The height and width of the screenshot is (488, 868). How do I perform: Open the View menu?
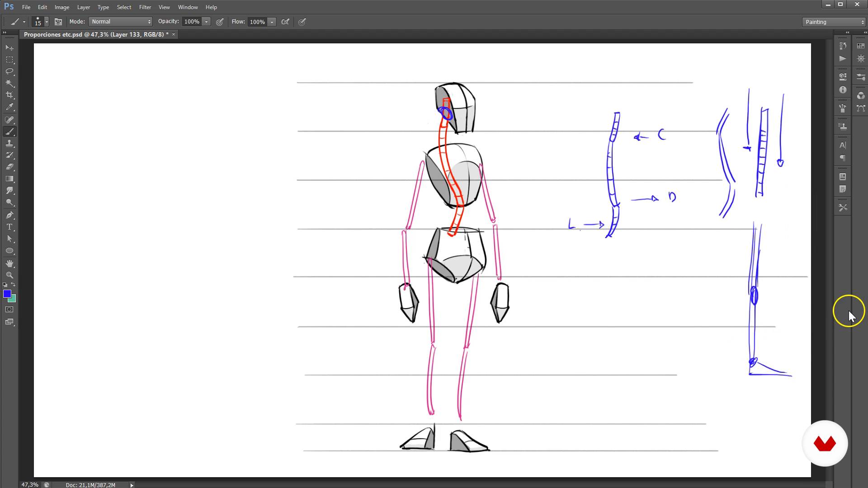point(164,7)
